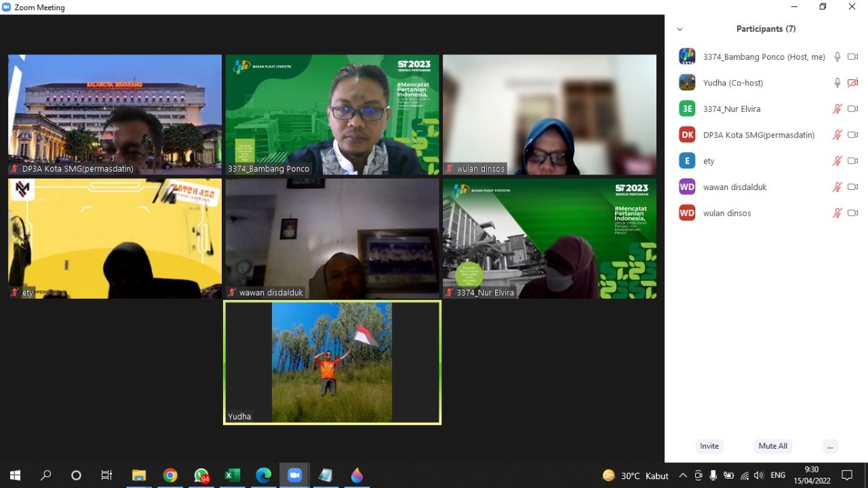The image size is (868, 488).
Task: Open WhatsApp from the taskbar
Action: point(201,476)
